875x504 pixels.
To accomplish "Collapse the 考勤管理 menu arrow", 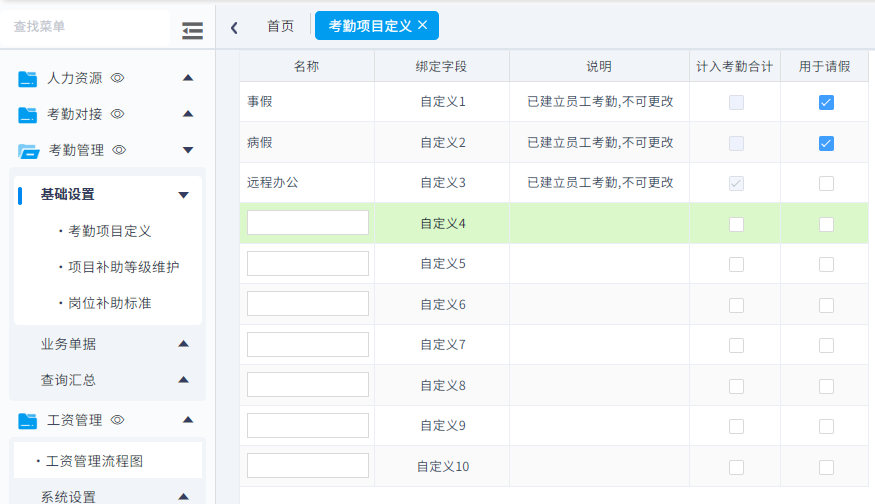I will pos(188,150).
